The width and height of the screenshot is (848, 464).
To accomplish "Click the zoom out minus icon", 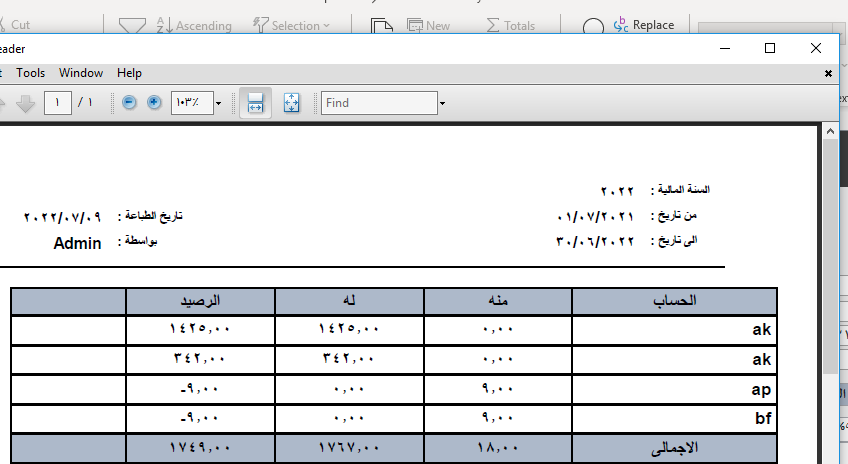I will pos(129,102).
